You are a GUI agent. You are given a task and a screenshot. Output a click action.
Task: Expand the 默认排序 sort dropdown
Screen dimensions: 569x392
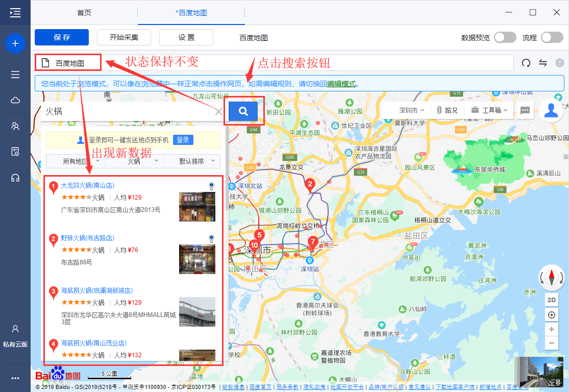click(x=192, y=161)
